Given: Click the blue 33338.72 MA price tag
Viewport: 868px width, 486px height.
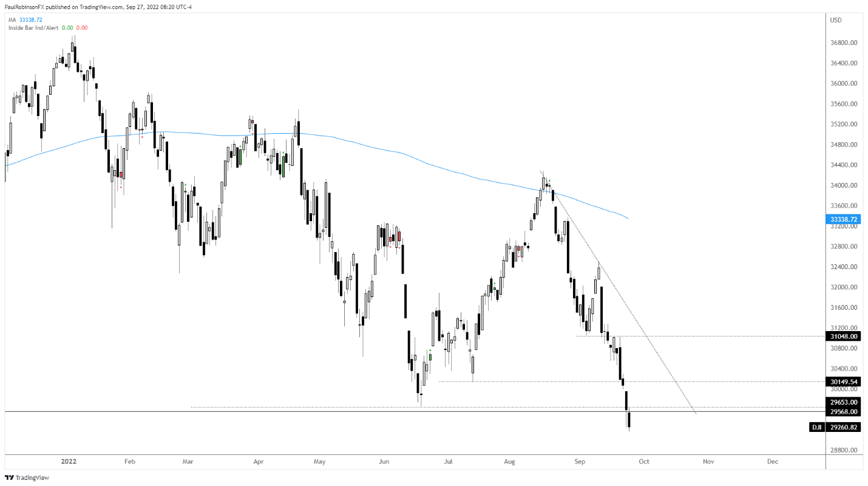Looking at the screenshot, I should [844, 219].
